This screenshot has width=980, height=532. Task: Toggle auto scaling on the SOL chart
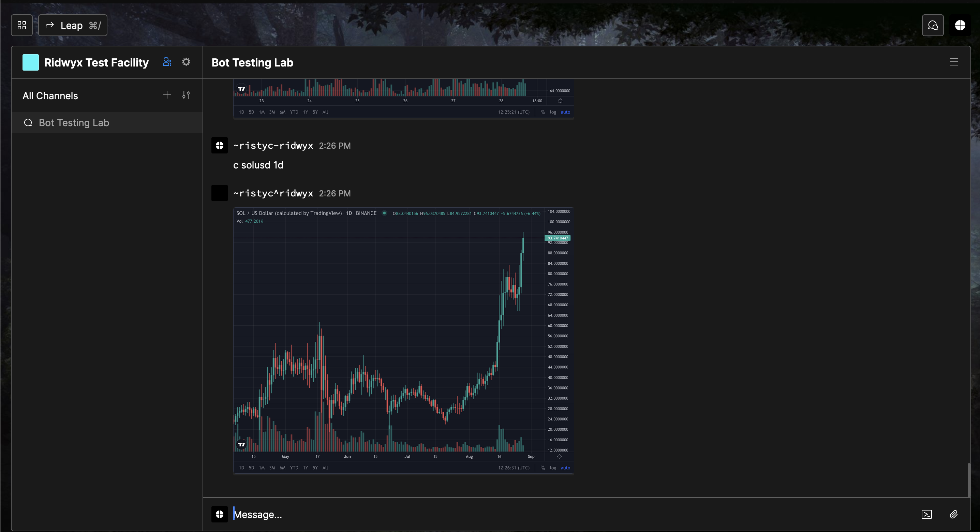(565, 468)
